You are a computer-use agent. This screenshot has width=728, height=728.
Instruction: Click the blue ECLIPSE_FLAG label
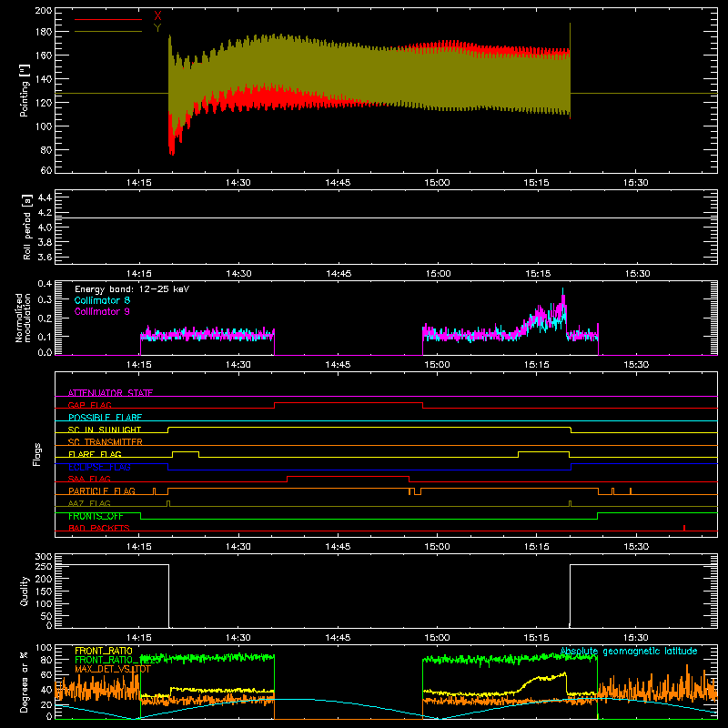pyautogui.click(x=99, y=467)
